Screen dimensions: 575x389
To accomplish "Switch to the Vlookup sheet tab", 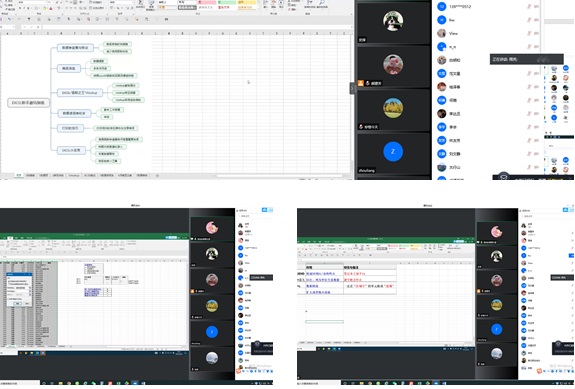I will click(x=74, y=176).
